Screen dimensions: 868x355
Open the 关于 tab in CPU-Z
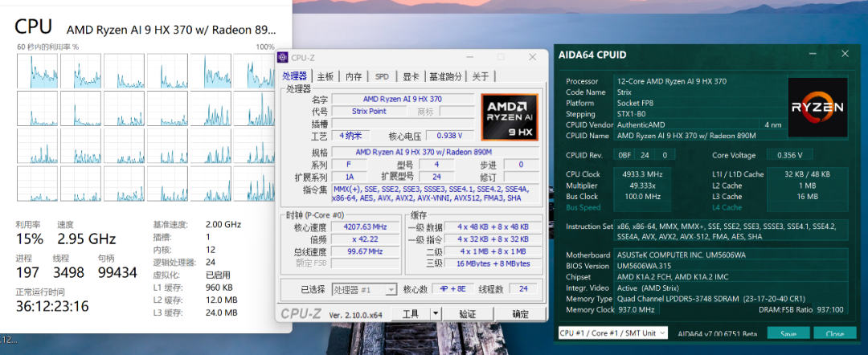480,77
